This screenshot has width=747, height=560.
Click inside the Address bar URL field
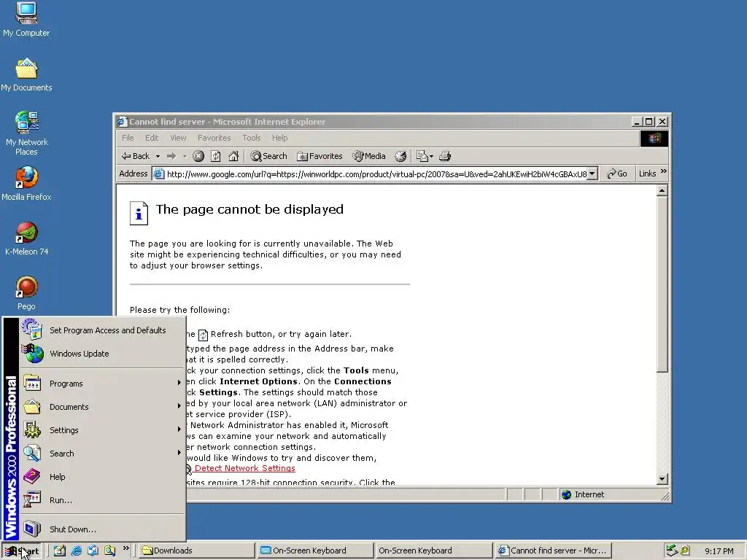(376, 174)
